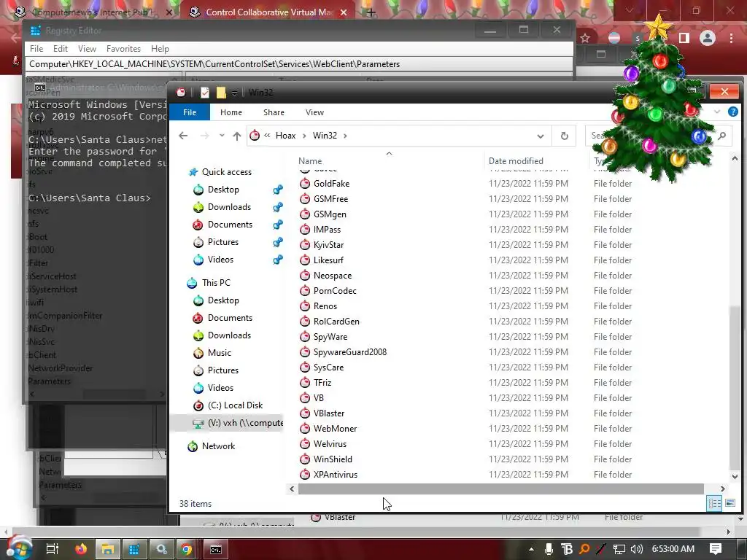Open Edit menu in Registry Editor

60,49
